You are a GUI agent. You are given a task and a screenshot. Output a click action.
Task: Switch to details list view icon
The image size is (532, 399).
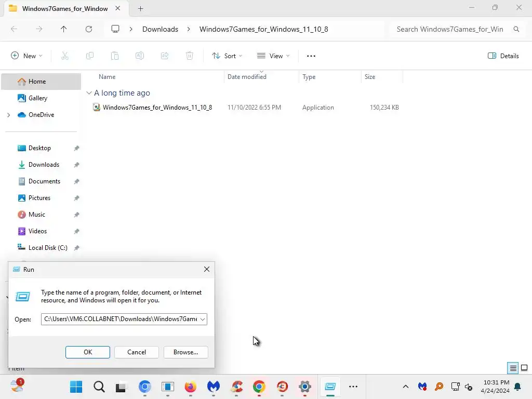(x=513, y=368)
